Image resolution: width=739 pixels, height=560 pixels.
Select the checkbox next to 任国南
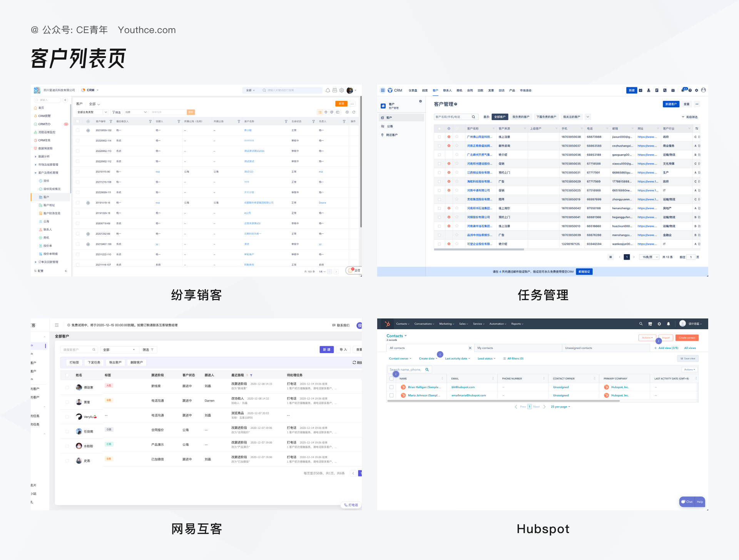click(67, 431)
